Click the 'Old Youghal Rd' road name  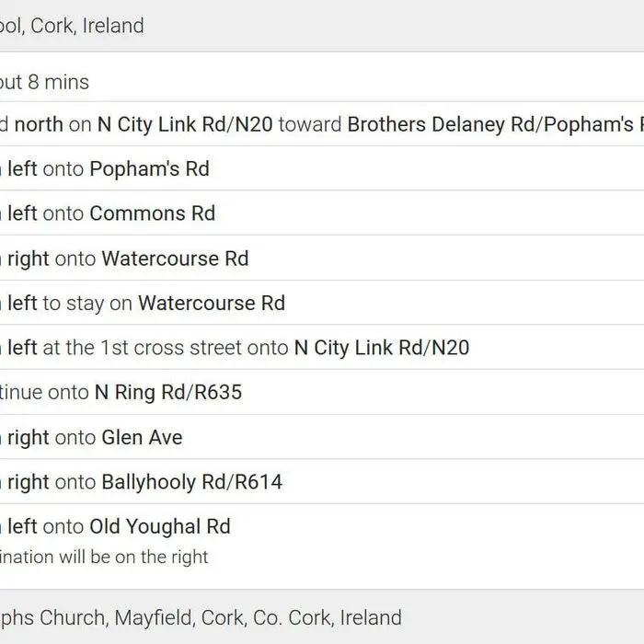point(160,526)
